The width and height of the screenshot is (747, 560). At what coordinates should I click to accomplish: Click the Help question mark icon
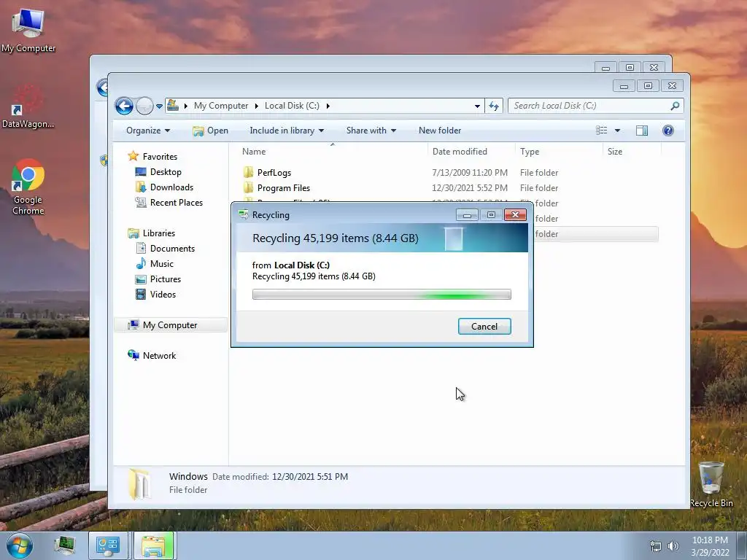click(x=668, y=131)
